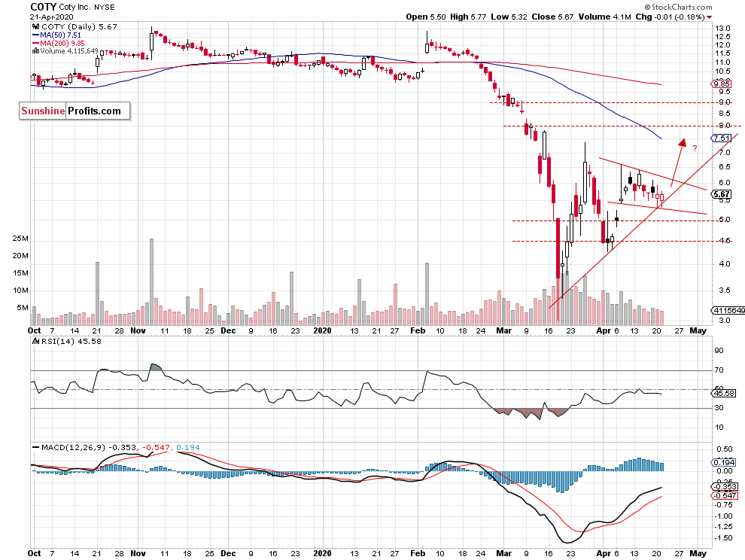Image resolution: width=745 pixels, height=560 pixels.
Task: Click the 11.0 price axis label
Action: tap(722, 62)
